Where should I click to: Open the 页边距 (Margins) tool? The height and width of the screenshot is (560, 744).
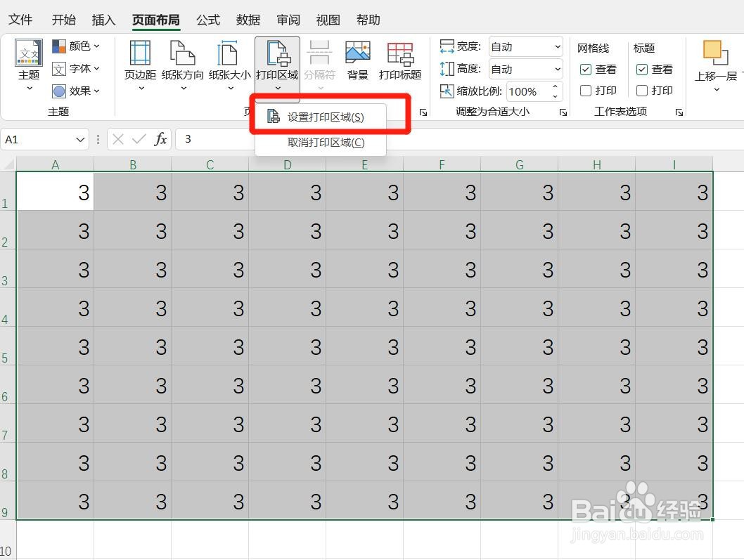click(139, 63)
